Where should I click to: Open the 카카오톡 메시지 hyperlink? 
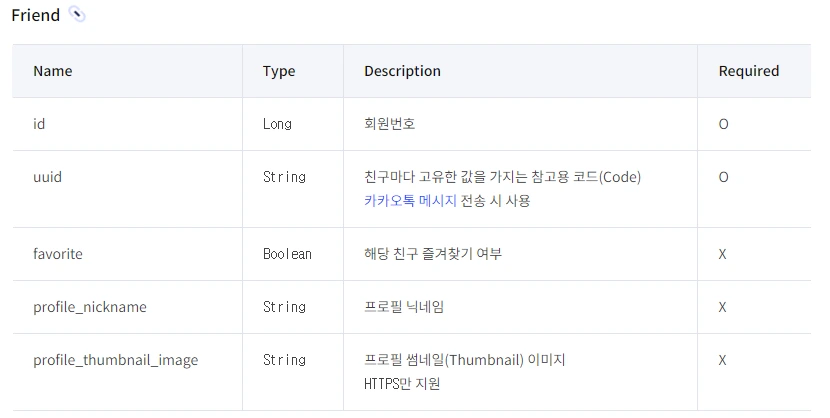click(x=410, y=201)
